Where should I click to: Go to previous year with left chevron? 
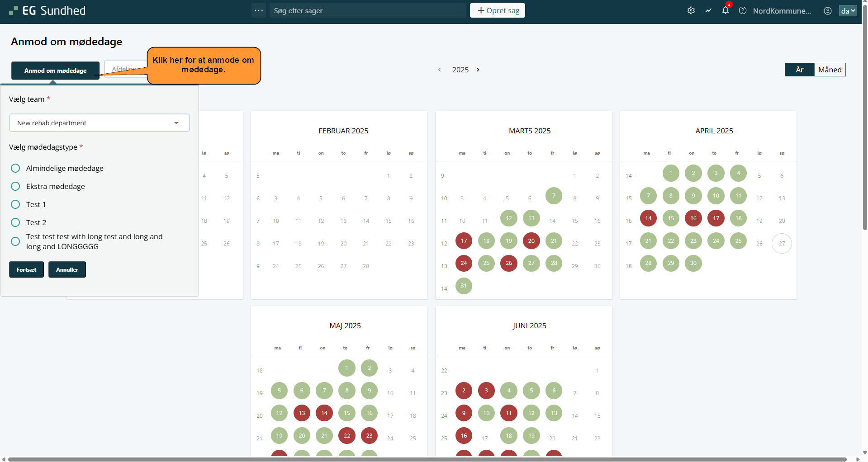[x=440, y=70]
